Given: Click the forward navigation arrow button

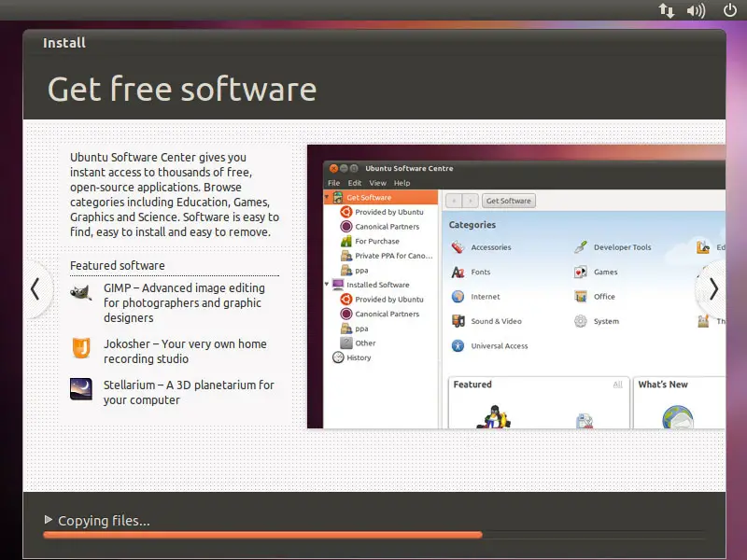Looking at the screenshot, I should point(471,201).
